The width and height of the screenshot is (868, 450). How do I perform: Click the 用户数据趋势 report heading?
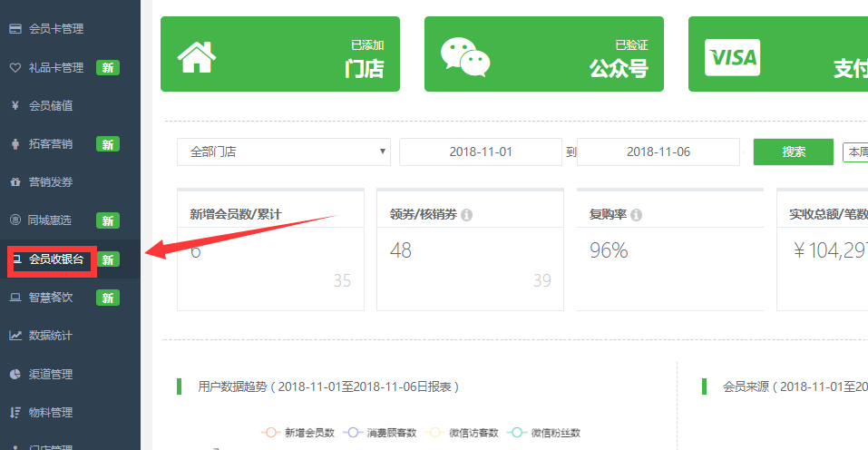tap(329, 386)
